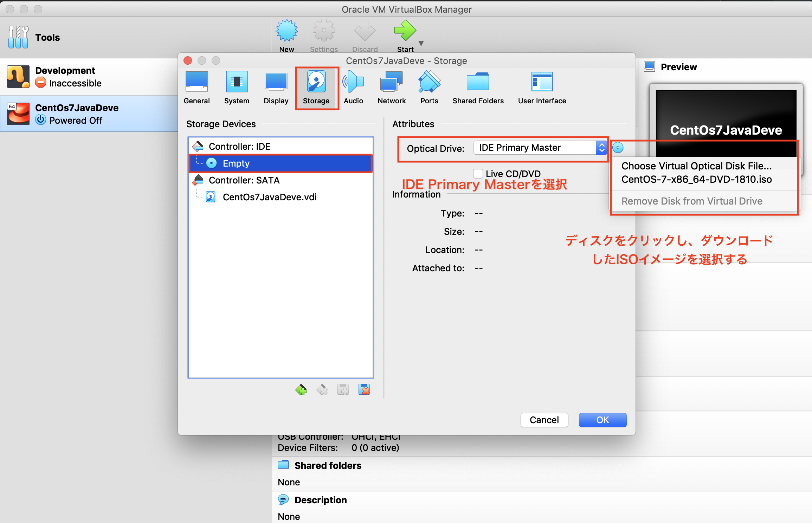Viewport: 812px width, 523px height.
Task: Select CentOs7JavaDeve.vdi under Controller: SATA
Action: [x=269, y=197]
